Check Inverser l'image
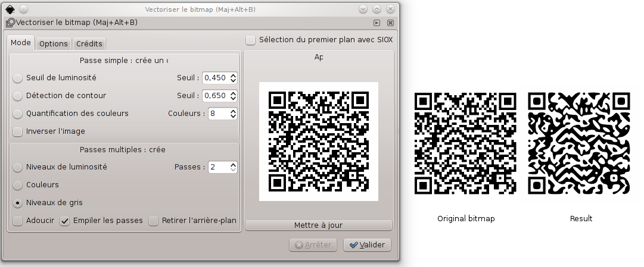This screenshot has width=644, height=267. point(18,131)
